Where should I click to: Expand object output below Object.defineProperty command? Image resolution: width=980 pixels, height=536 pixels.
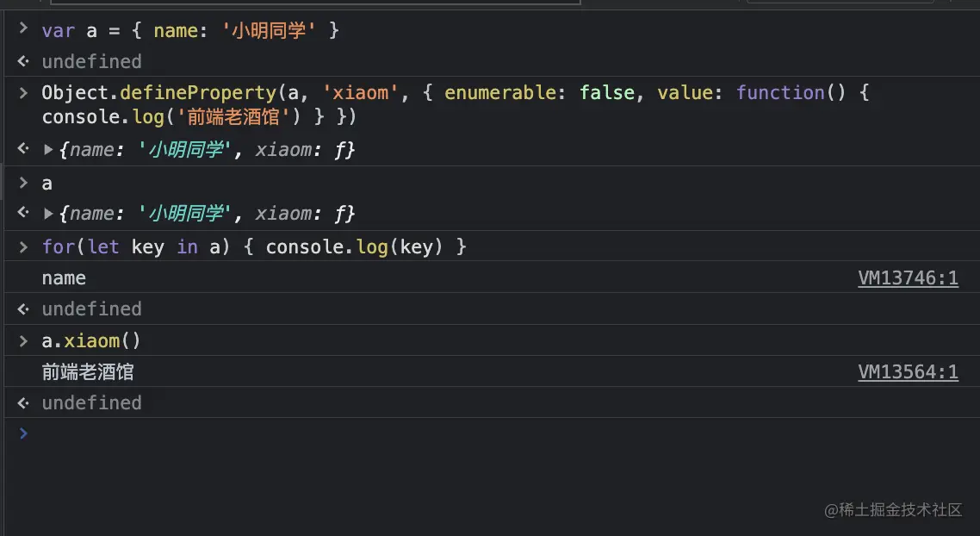pos(49,150)
